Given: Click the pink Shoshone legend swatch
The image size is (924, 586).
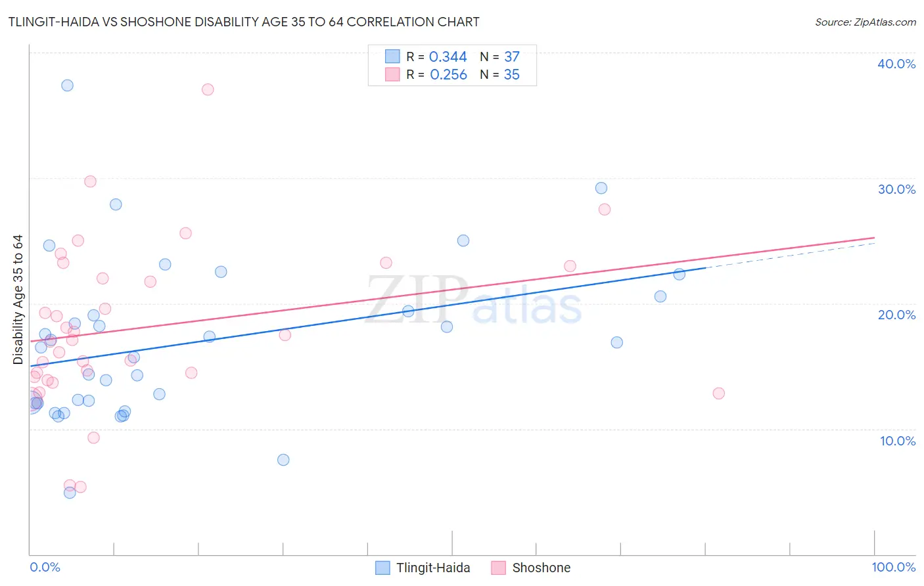Looking at the screenshot, I should point(498,568).
